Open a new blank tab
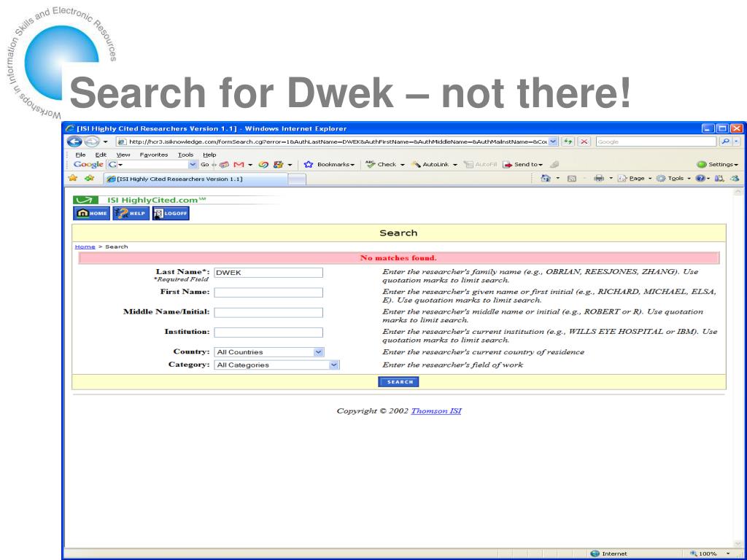This screenshot has width=747, height=560. 297,179
